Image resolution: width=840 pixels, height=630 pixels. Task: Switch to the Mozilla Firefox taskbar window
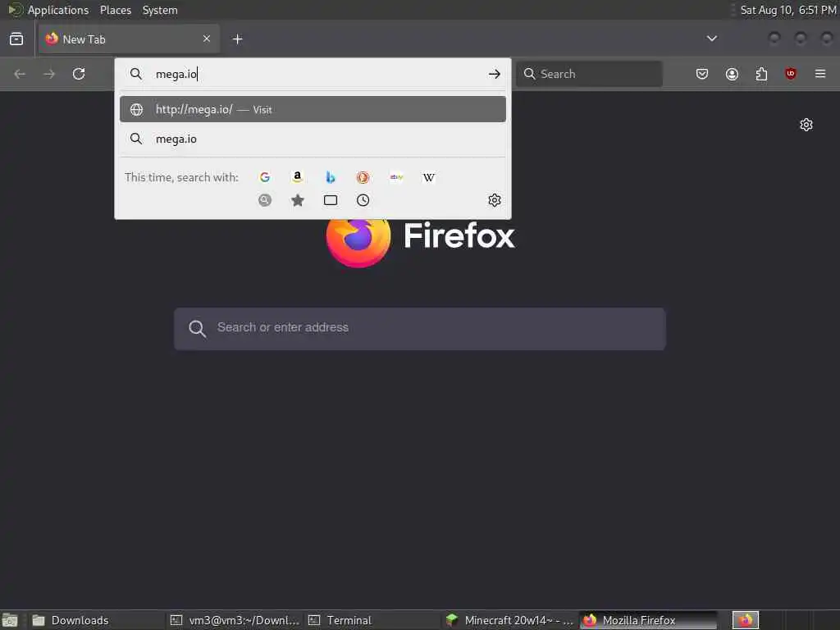pos(648,620)
